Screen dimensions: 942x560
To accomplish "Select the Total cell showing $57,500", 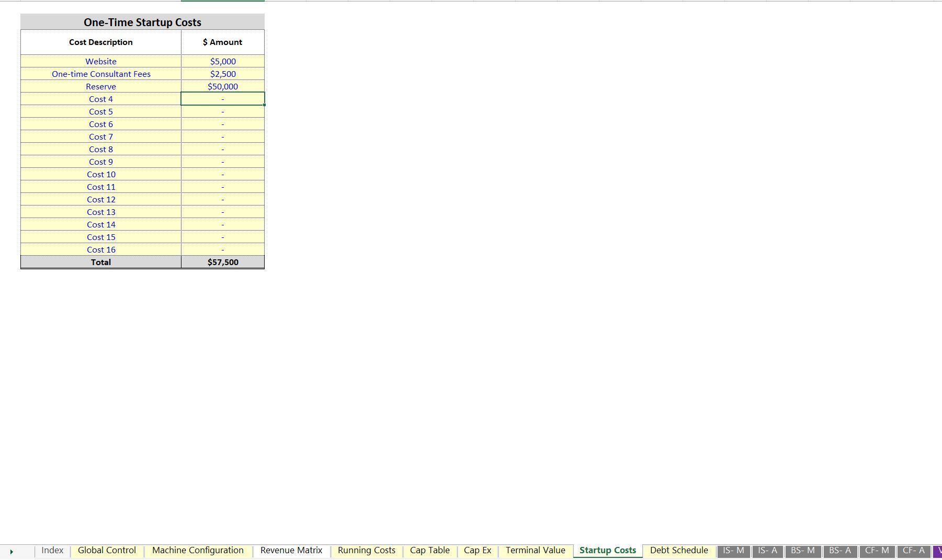I will coord(222,262).
